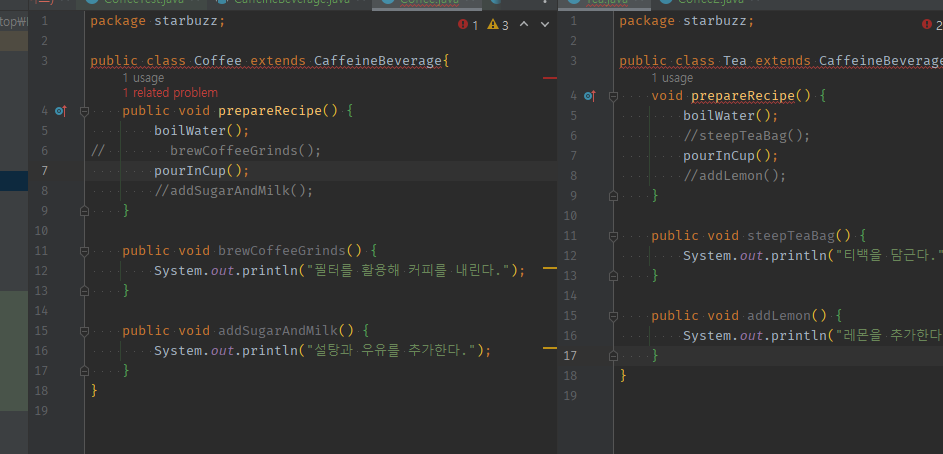Click the fold end marker at Tea line 17
This screenshot has height=454, width=943.
click(x=613, y=356)
